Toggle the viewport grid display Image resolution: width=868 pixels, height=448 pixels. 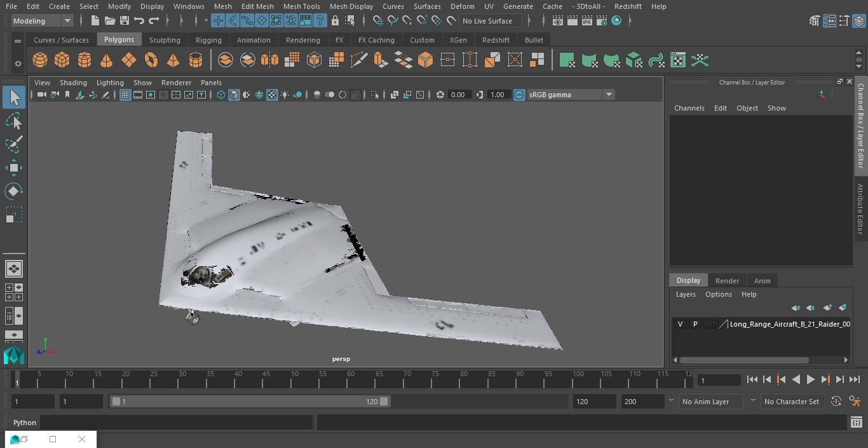[125, 95]
